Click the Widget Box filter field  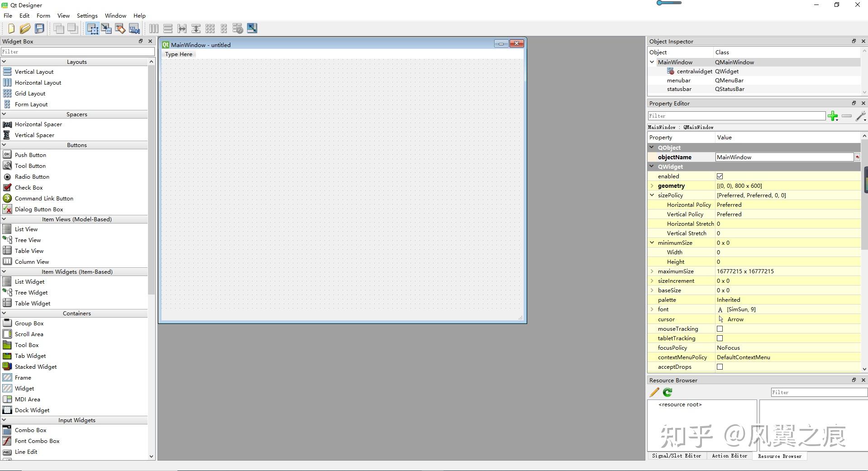(x=78, y=52)
